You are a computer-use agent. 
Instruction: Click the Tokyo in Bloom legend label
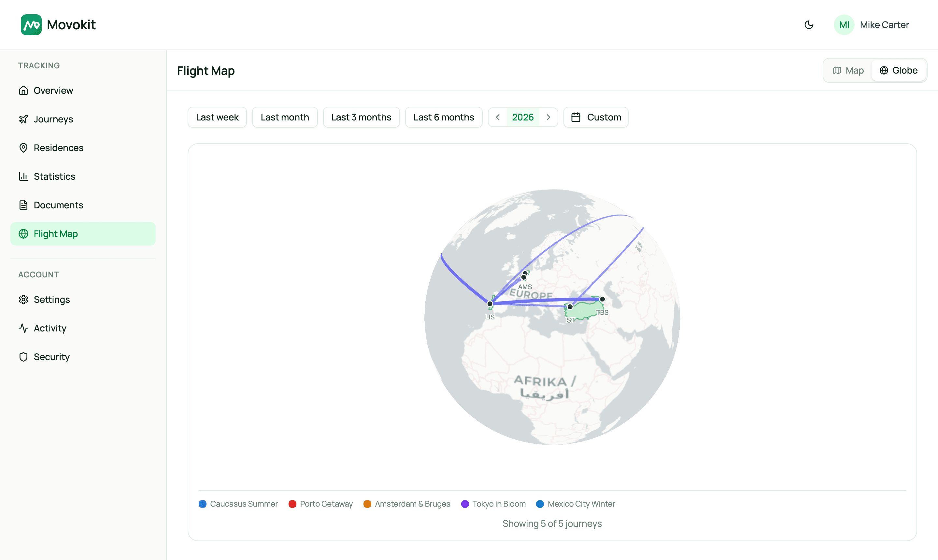click(499, 504)
